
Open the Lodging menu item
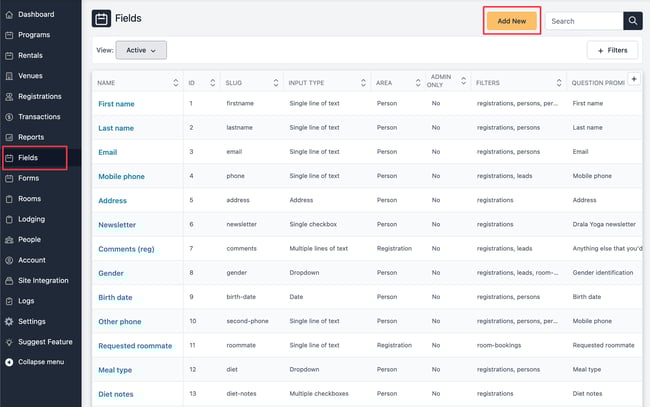tap(32, 219)
